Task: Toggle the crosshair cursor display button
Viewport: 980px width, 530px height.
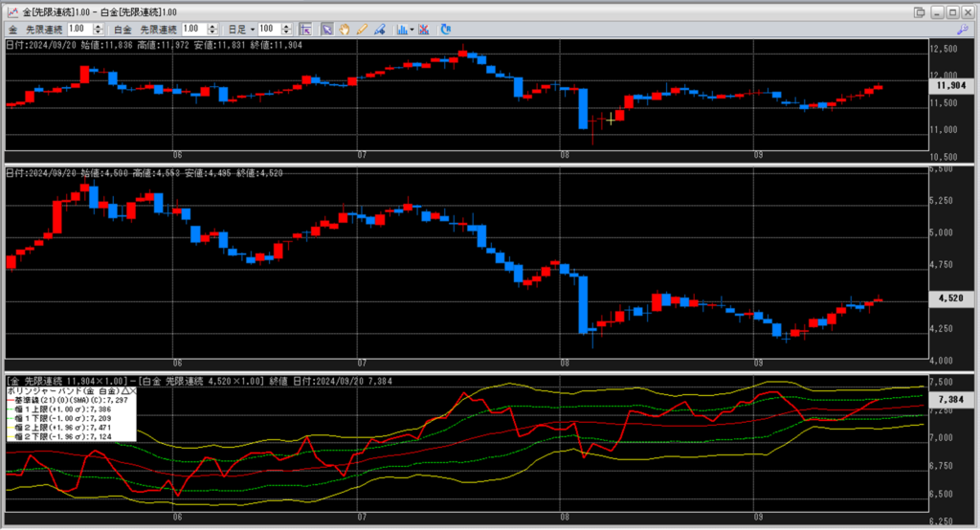Action: [x=305, y=30]
